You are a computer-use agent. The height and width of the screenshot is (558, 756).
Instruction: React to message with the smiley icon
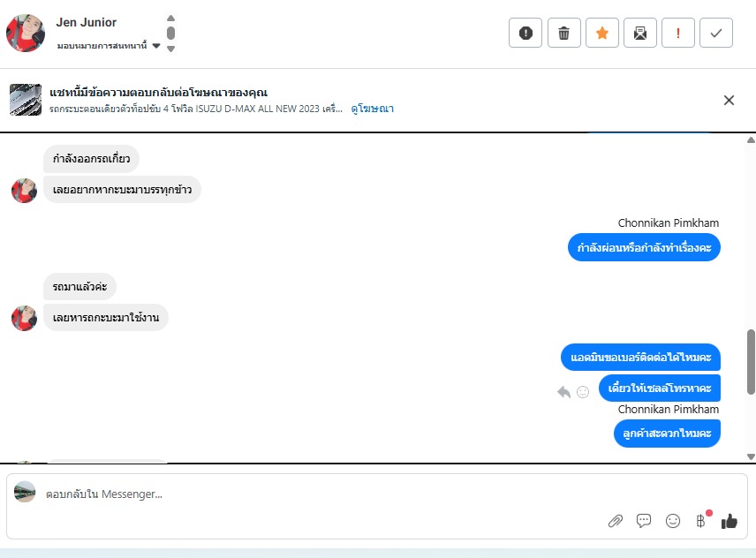pos(583,392)
